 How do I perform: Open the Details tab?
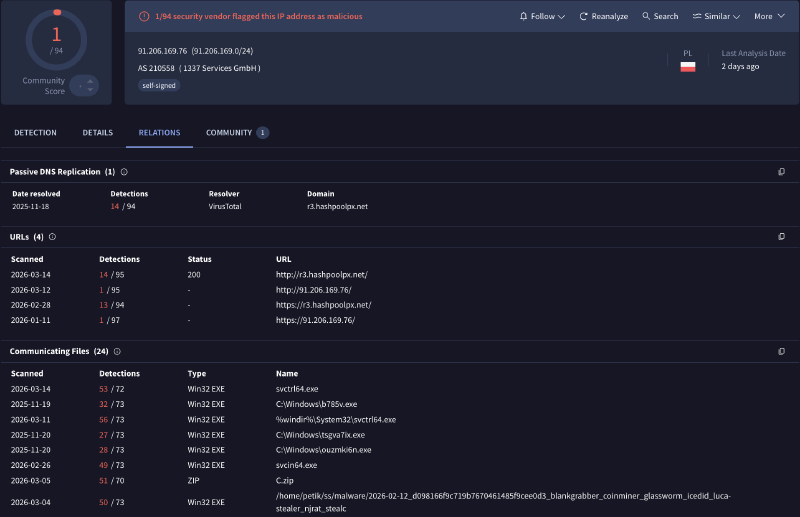[x=97, y=133]
